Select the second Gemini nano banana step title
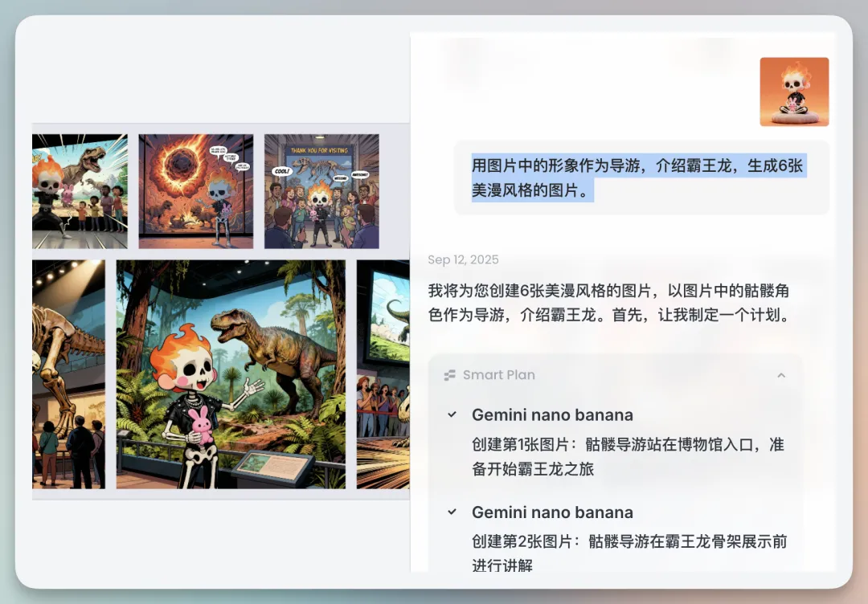Viewport: 868px width, 604px height. click(x=552, y=512)
